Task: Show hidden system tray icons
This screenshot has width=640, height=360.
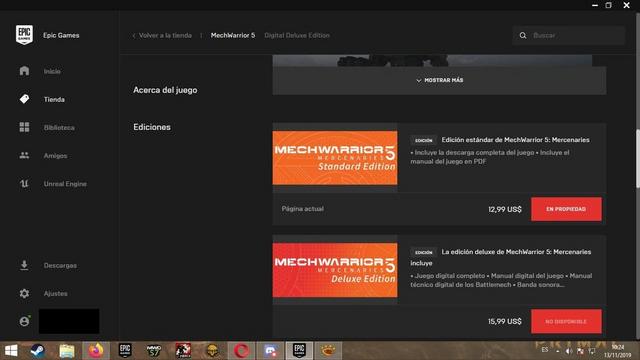Action: pyautogui.click(x=558, y=351)
